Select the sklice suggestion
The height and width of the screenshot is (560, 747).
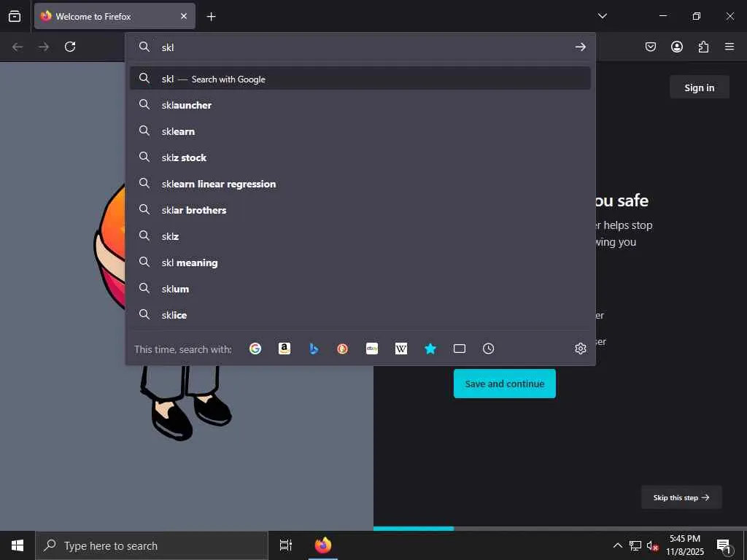pos(360,315)
